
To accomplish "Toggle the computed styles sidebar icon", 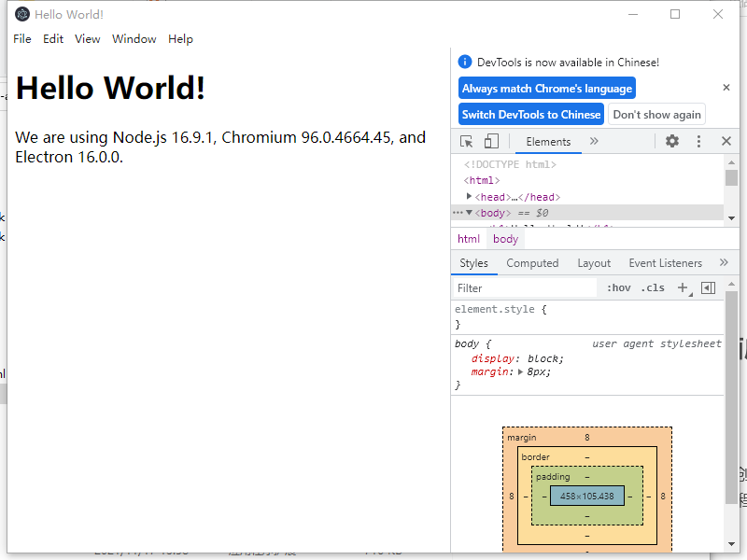I will pyautogui.click(x=708, y=287).
